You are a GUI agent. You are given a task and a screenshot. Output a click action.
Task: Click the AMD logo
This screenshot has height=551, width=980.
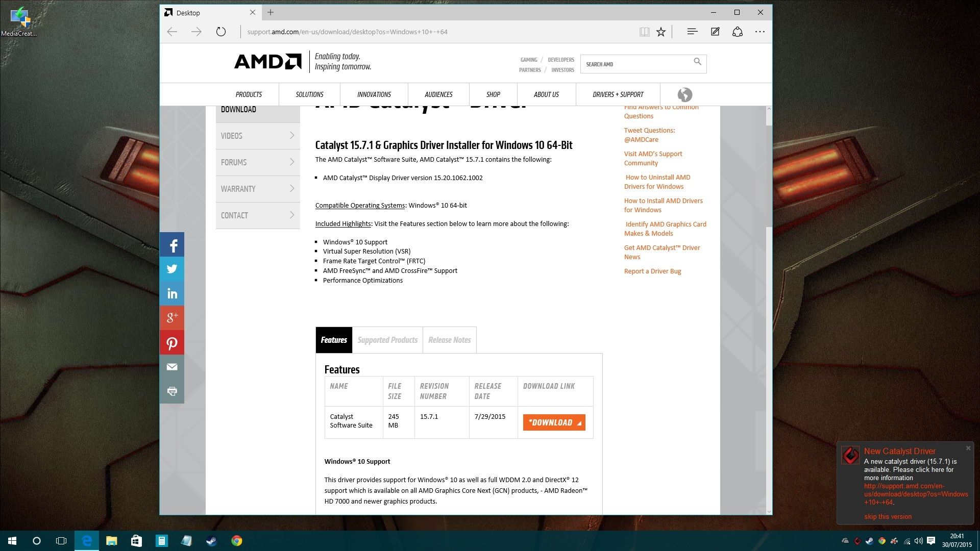pyautogui.click(x=267, y=61)
